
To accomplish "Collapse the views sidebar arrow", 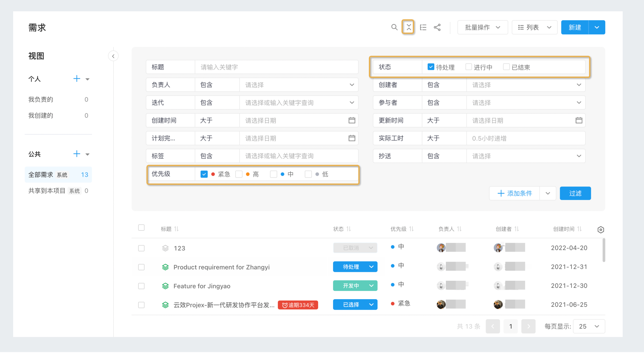I will (x=113, y=56).
